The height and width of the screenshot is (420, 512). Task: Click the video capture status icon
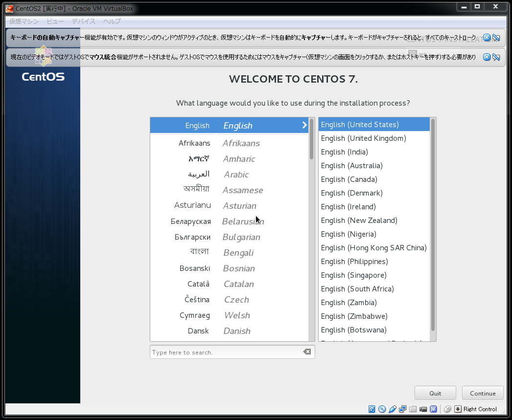pos(423,409)
